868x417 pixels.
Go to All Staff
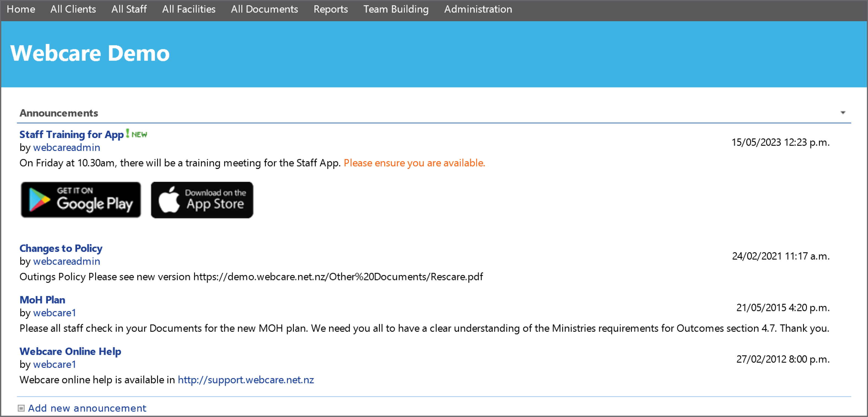click(129, 9)
